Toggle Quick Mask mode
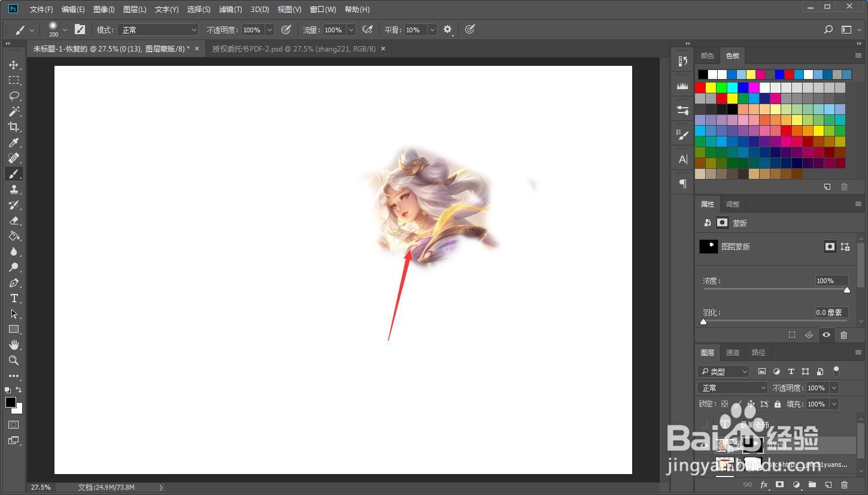Screen dimensions: 868x495 [x=14, y=424]
